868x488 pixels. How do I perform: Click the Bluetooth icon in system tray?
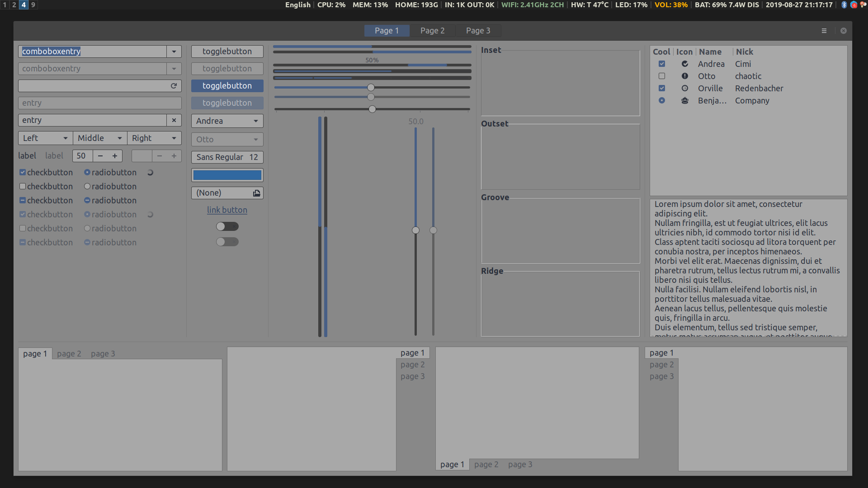point(844,5)
